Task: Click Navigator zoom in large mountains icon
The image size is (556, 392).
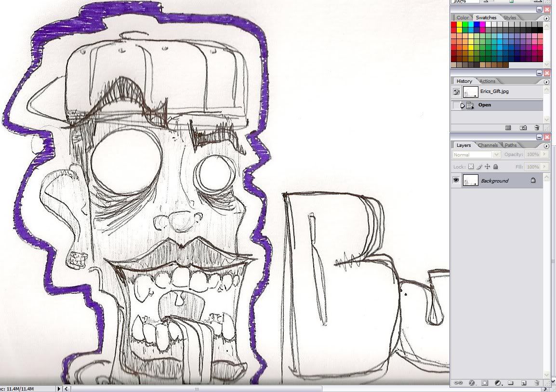Action: tap(538, 1)
